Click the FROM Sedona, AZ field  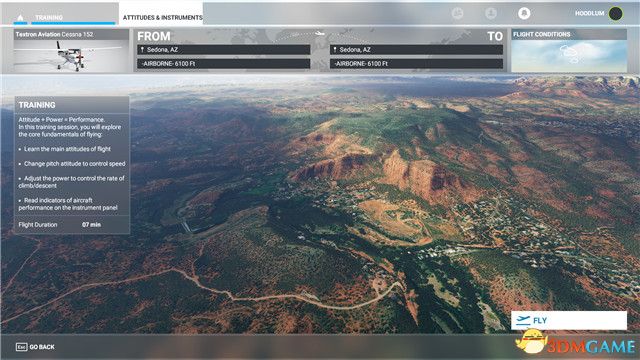[x=224, y=50]
